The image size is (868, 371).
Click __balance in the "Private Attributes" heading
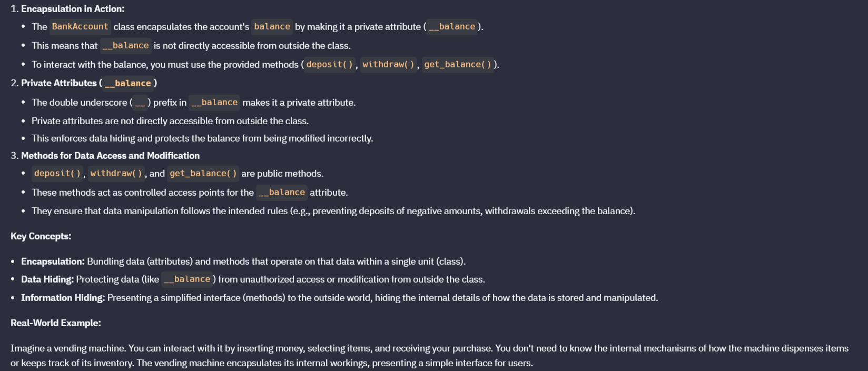[x=128, y=83]
